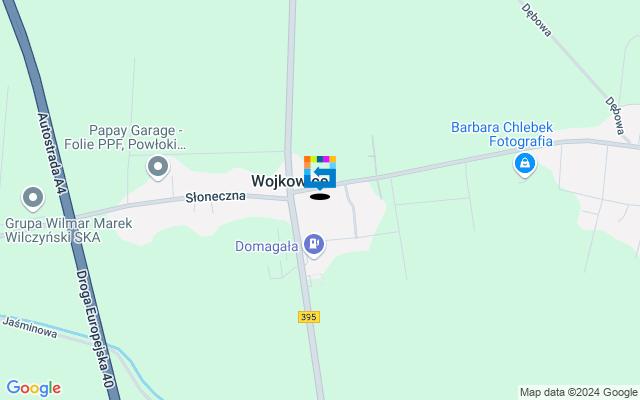Click the Domagała place name text
This screenshot has width=640, height=400.
(267, 247)
